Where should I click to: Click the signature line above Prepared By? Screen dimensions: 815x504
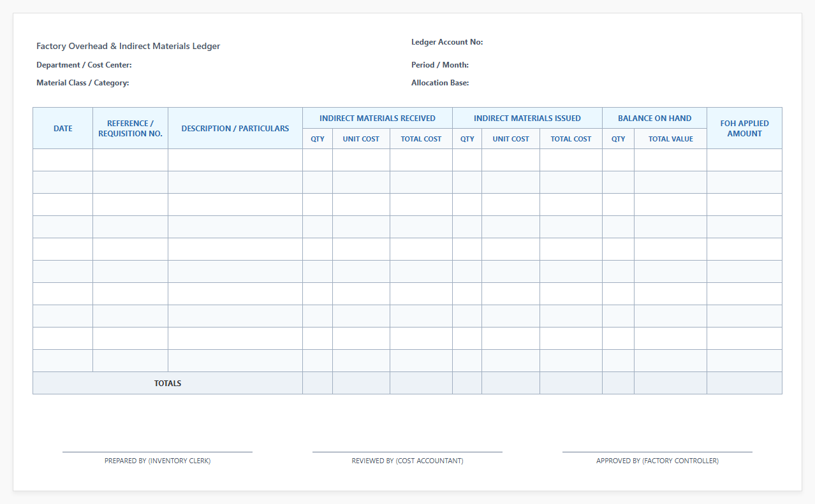click(158, 452)
